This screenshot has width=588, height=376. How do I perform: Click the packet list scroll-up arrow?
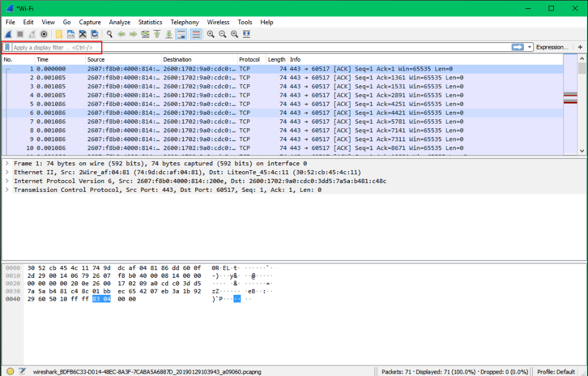pos(582,58)
